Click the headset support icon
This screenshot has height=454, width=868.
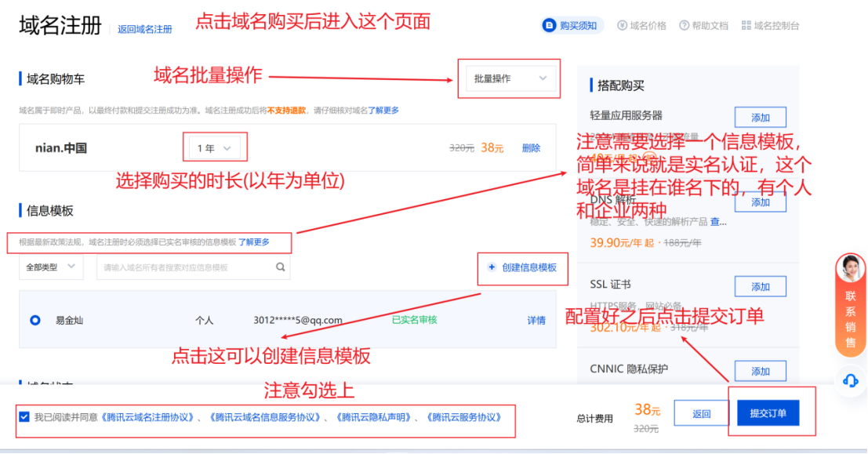(850, 381)
